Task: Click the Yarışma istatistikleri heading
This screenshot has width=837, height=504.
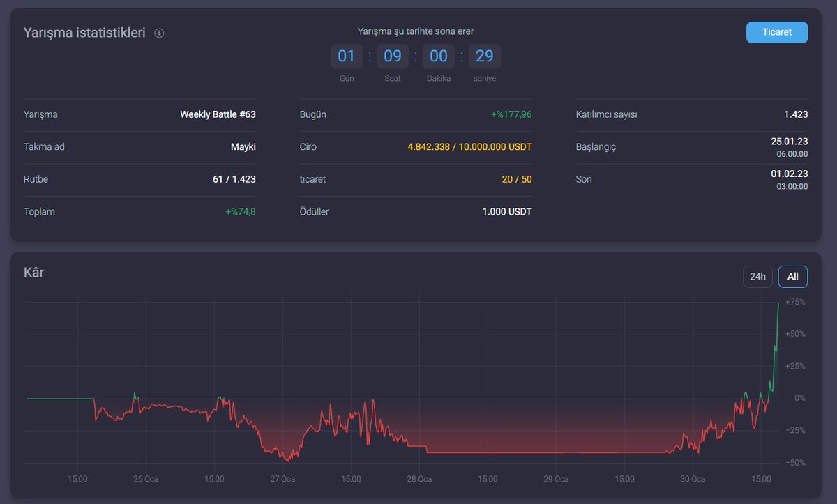Action: [x=84, y=33]
